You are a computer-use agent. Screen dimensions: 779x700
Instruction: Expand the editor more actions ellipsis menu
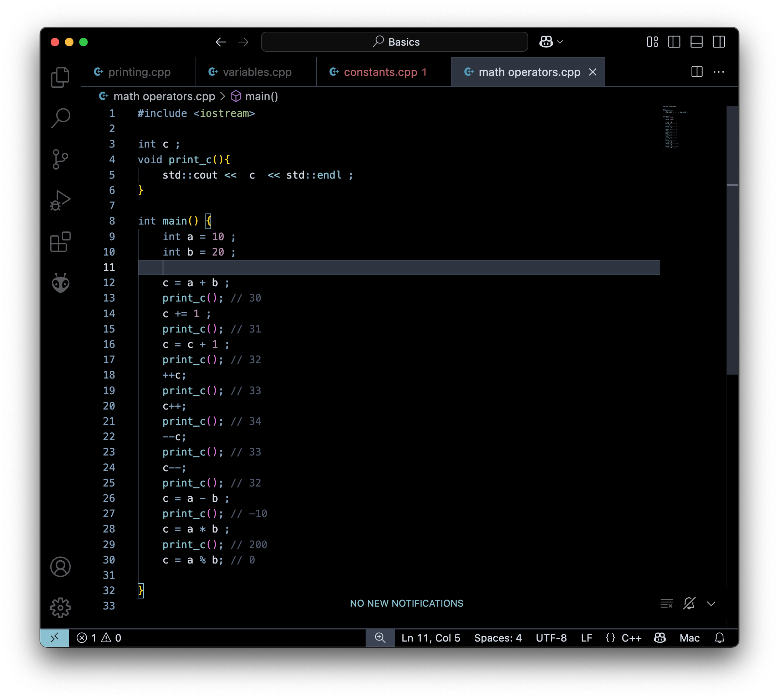pos(719,72)
